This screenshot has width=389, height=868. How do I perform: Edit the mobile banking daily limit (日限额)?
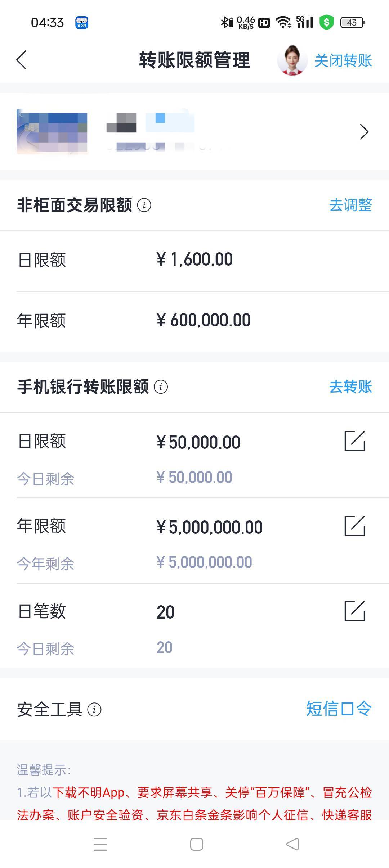(355, 441)
